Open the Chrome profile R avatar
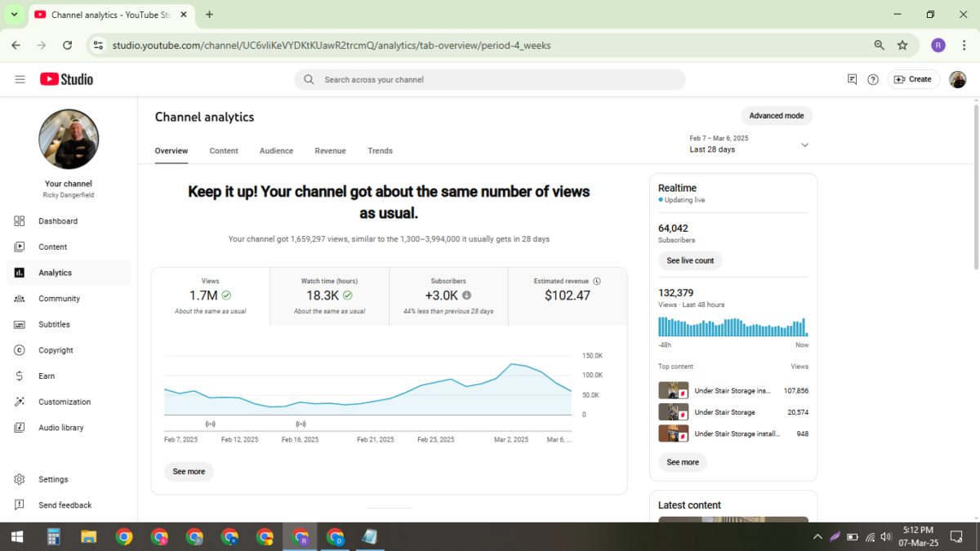Viewport: 980px width, 551px height. click(x=938, y=45)
